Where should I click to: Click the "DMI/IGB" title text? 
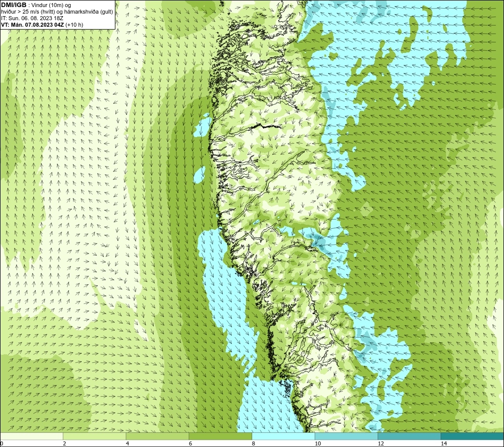(14, 5)
